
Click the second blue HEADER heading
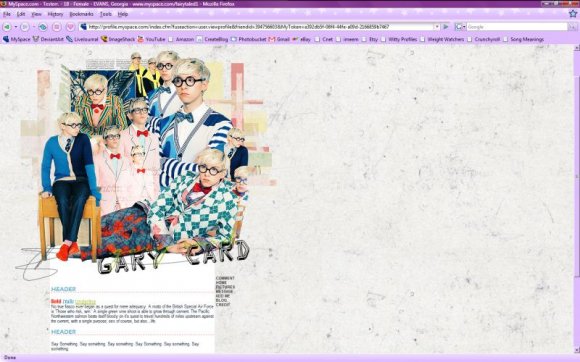click(64, 332)
